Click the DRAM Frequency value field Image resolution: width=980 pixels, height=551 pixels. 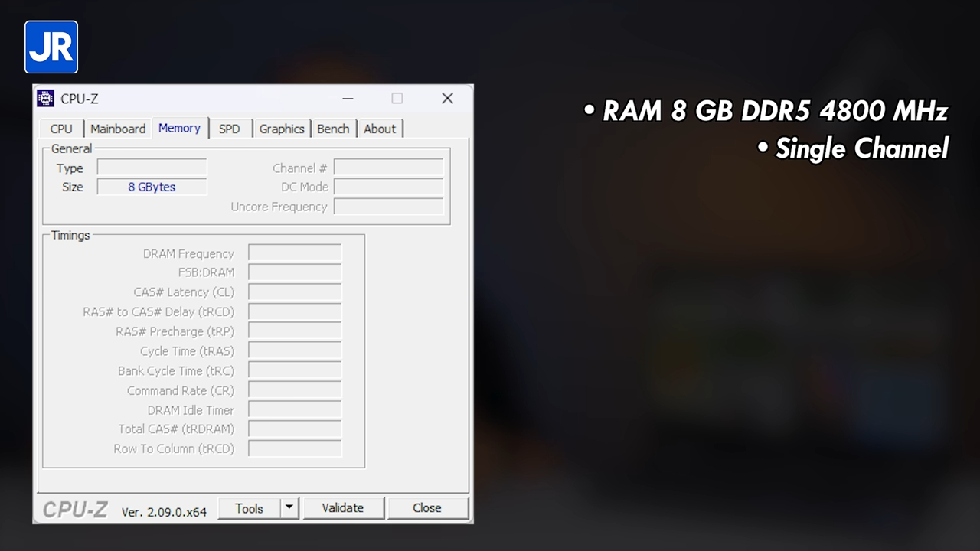(295, 253)
